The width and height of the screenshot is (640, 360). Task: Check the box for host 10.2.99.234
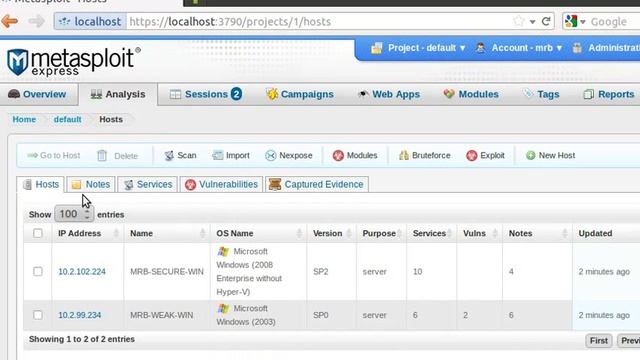point(38,315)
